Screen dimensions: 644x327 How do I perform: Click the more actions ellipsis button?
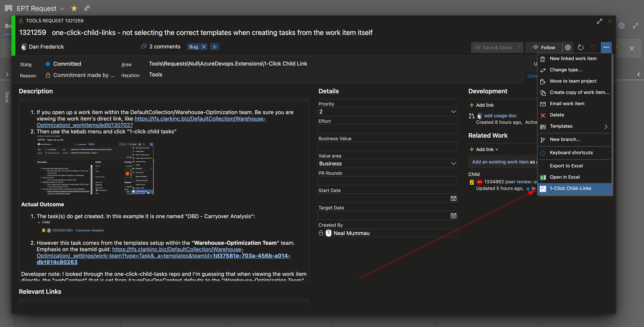pos(606,47)
